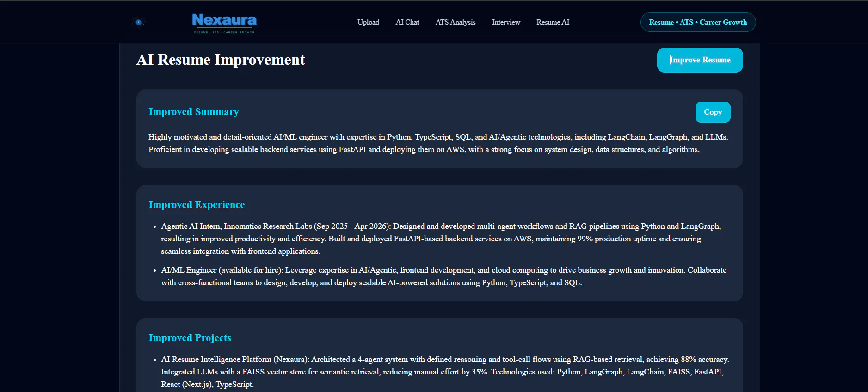Viewport: 868px width, 392px height.
Task: Select Resume AI in the nav bar
Action: (553, 22)
